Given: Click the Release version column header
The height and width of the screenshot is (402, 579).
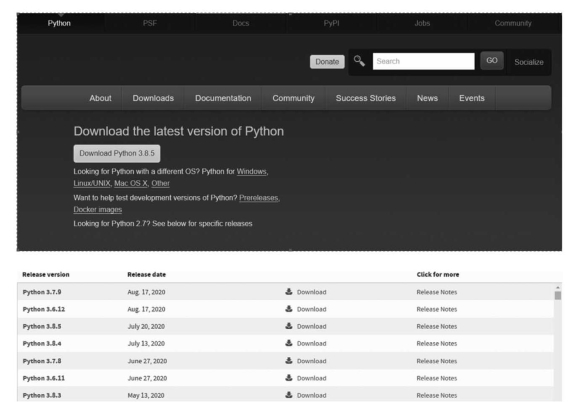Looking at the screenshot, I should tap(46, 274).
